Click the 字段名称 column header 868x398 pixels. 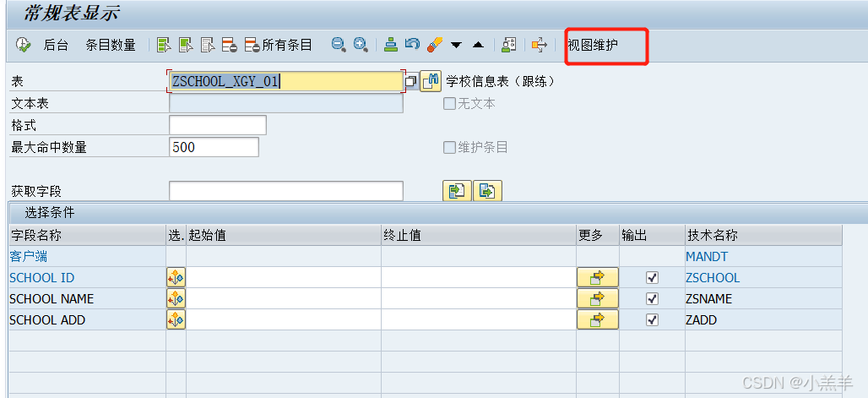point(88,235)
